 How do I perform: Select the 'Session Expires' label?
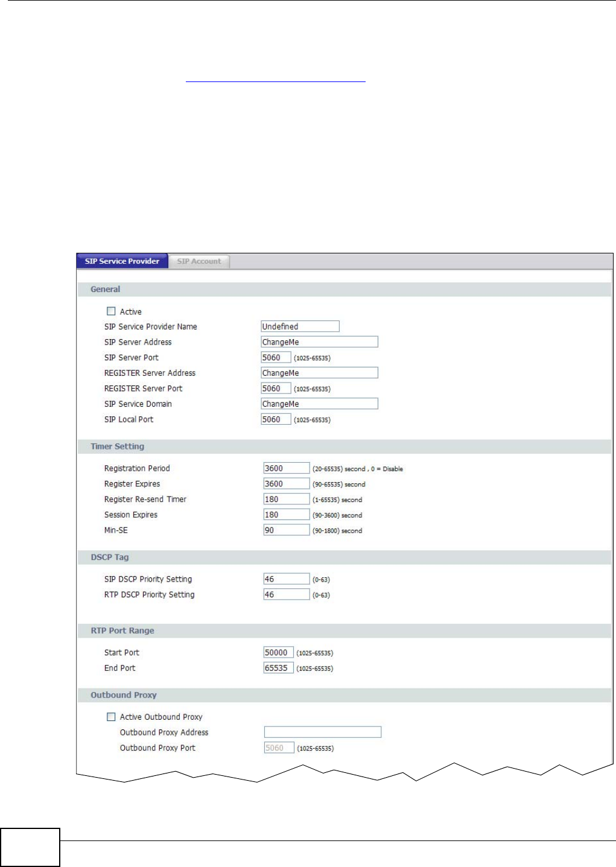click(x=131, y=515)
